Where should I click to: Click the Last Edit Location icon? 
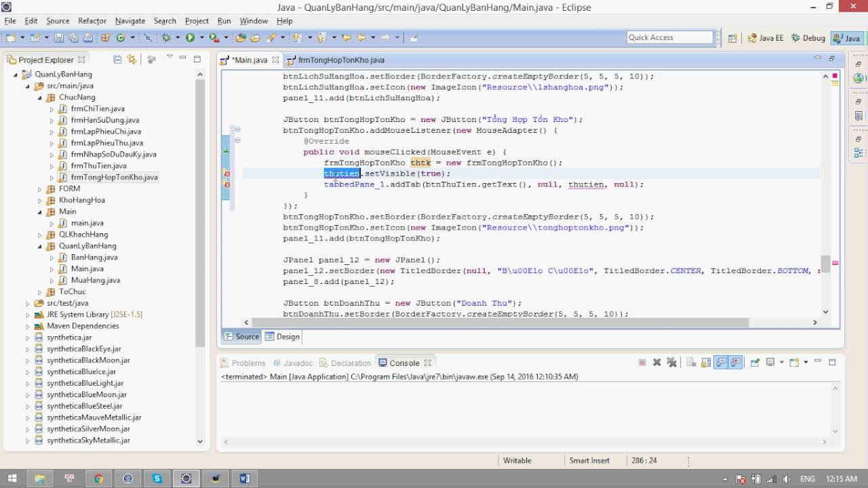coord(347,38)
